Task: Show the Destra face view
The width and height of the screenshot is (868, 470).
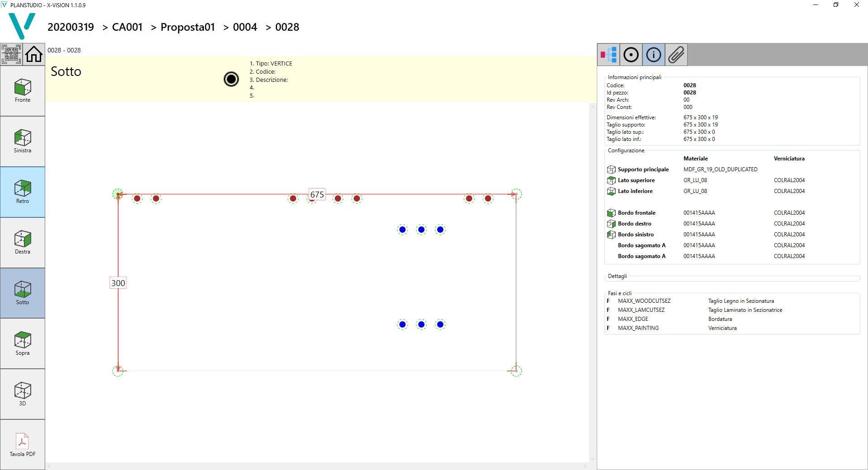Action: 23,243
